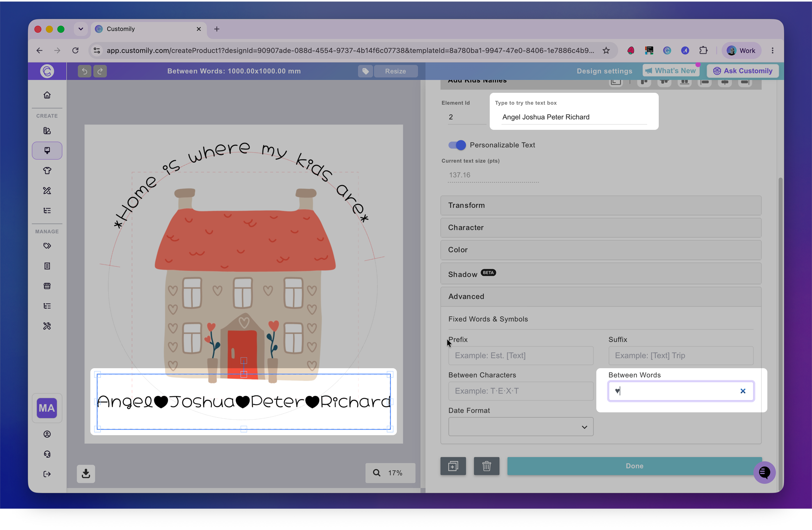Go to Home in the sidebar
This screenshot has height=530, width=812.
point(47,95)
